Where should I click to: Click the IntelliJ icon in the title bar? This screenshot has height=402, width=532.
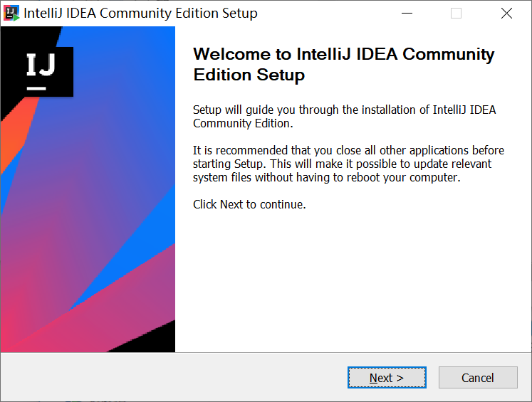(x=12, y=14)
